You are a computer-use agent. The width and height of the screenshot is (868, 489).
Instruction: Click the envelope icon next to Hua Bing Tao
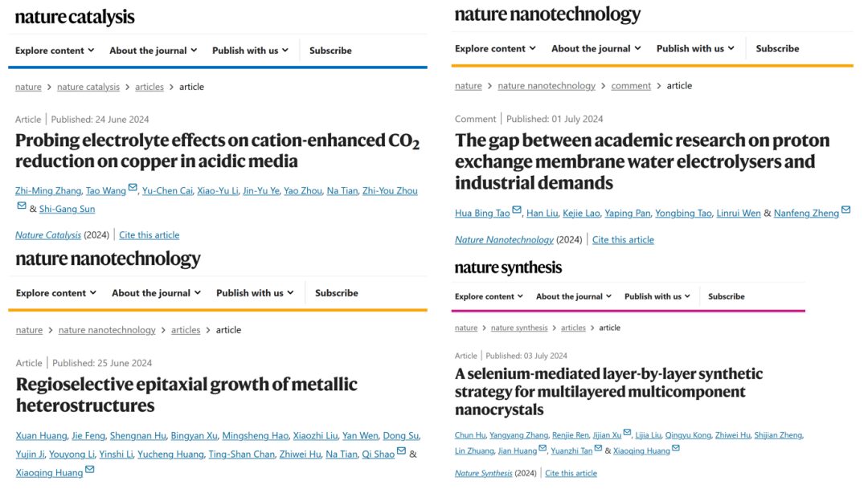(x=517, y=210)
